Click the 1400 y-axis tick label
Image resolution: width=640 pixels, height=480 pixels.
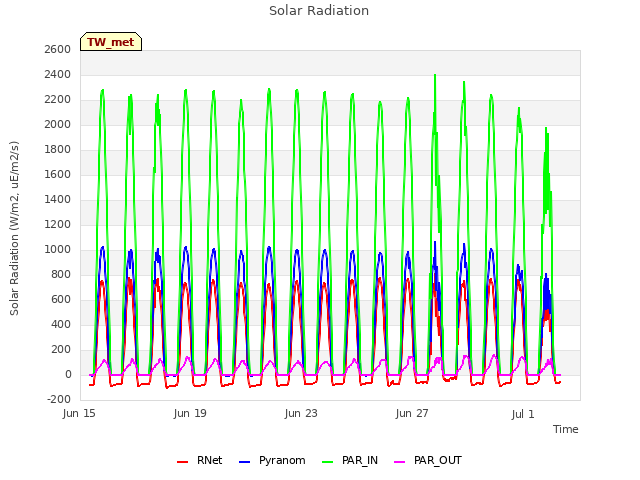pos(58,200)
